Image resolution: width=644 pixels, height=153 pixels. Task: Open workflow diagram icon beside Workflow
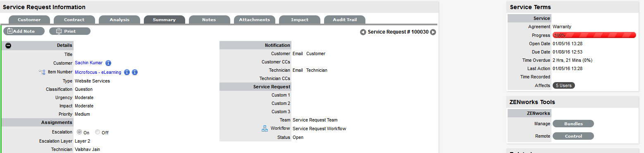[x=265, y=129]
